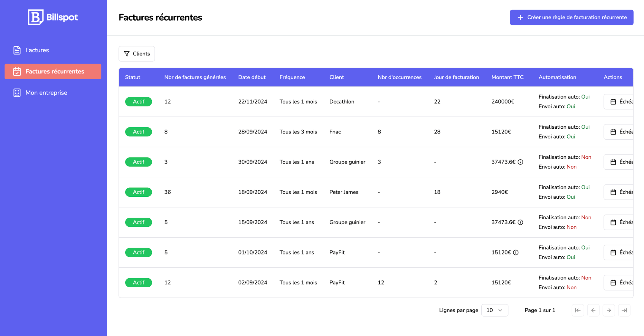Click Actif badge in Fnac row

point(138,132)
